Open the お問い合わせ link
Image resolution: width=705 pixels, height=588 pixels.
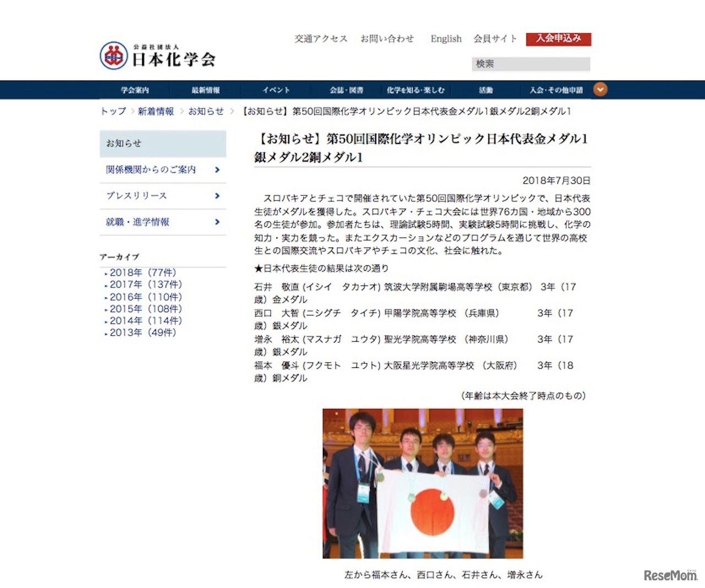click(x=387, y=39)
